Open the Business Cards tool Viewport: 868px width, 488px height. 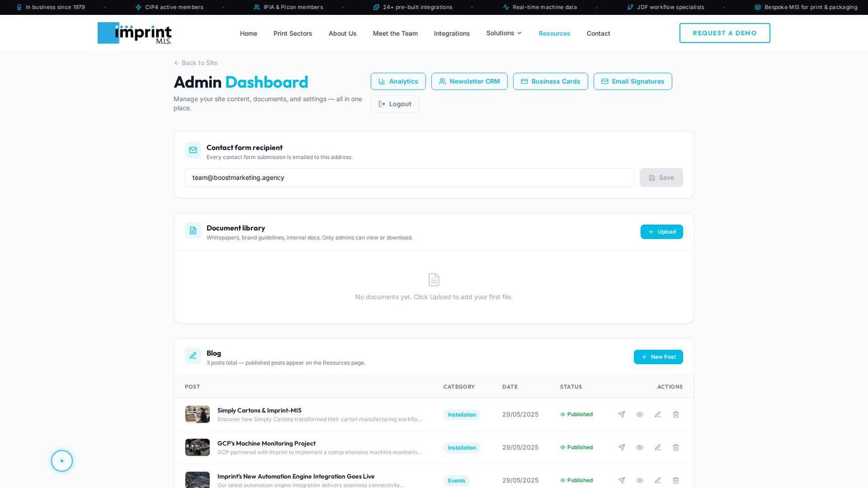click(x=550, y=81)
